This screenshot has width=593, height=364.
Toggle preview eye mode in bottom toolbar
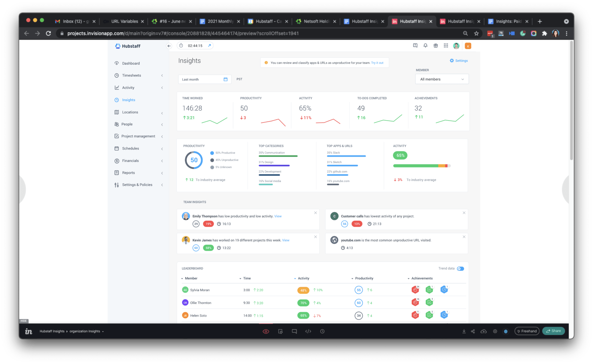pyautogui.click(x=266, y=331)
